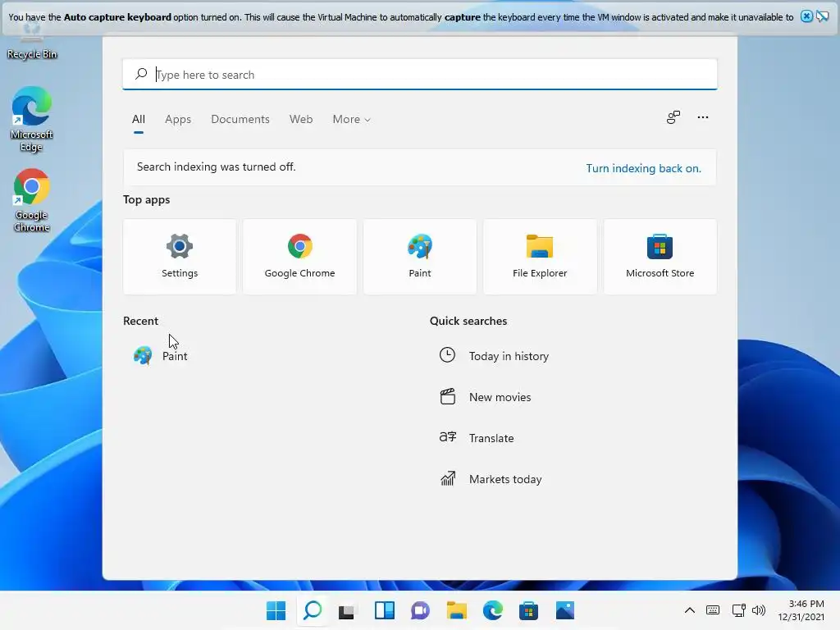Open Settings from Top apps
This screenshot has height=630, width=840.
(180, 257)
